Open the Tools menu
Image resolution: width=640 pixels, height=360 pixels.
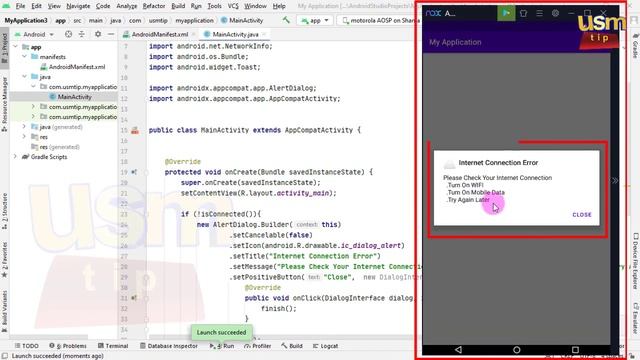tap(214, 6)
